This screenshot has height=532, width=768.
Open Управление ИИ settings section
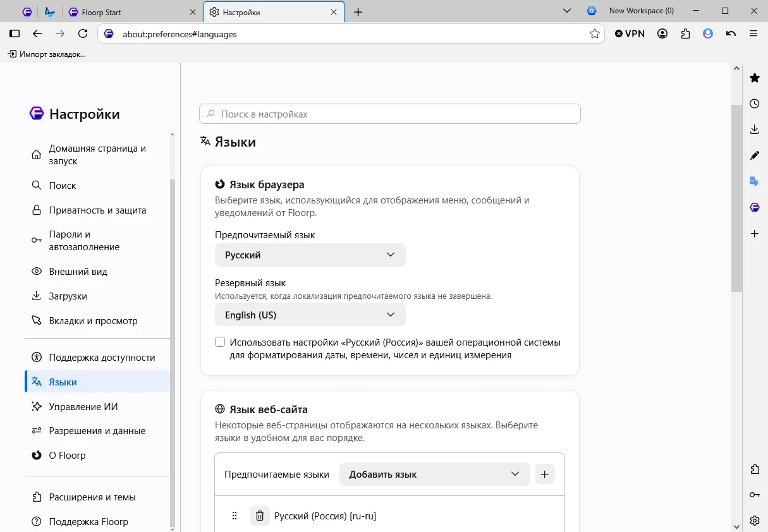click(83, 407)
